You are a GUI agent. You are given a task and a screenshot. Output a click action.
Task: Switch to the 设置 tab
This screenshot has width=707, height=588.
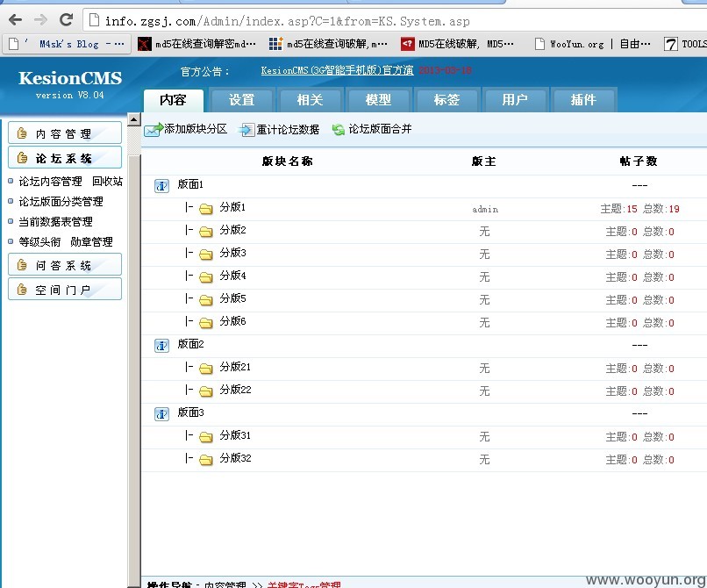[x=242, y=100]
